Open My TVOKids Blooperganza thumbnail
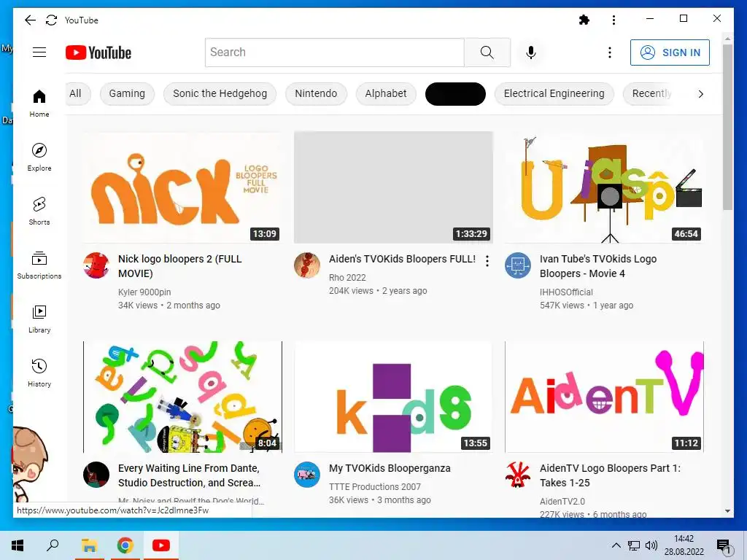 [393, 397]
